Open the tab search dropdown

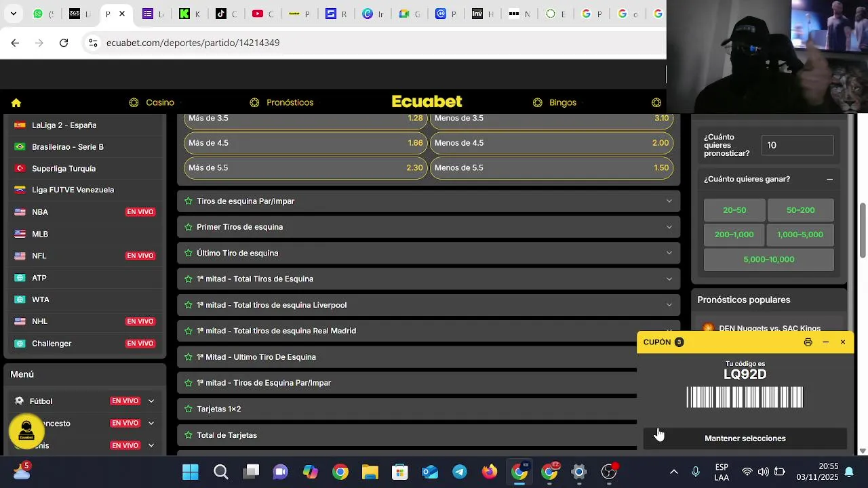13,14
